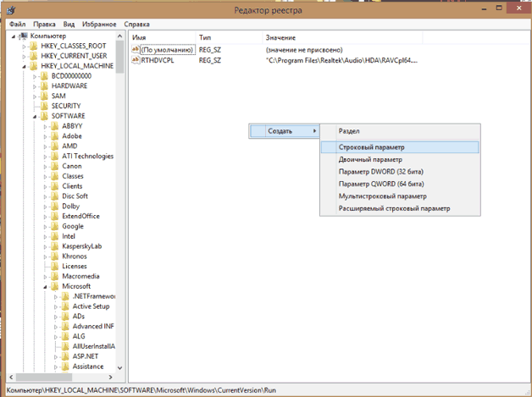This screenshot has width=532, height=397.
Task: Click the Active Setup folder icon
Action: coord(64,306)
